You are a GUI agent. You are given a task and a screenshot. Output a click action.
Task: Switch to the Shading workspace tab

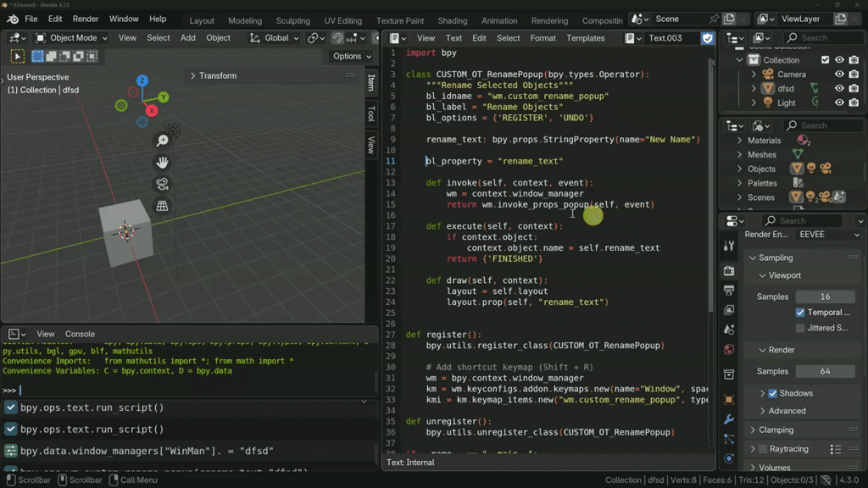[x=453, y=20]
